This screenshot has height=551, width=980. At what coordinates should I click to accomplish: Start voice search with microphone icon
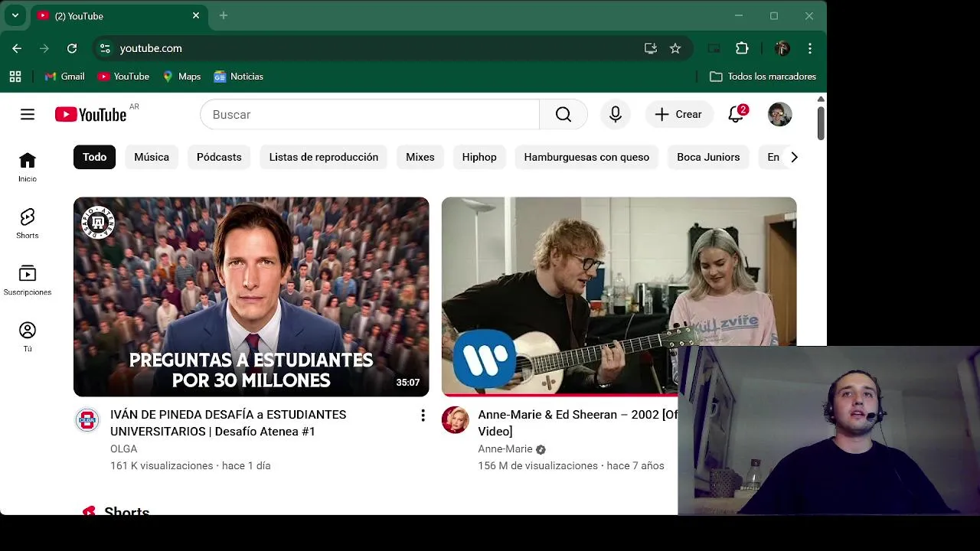(x=616, y=114)
